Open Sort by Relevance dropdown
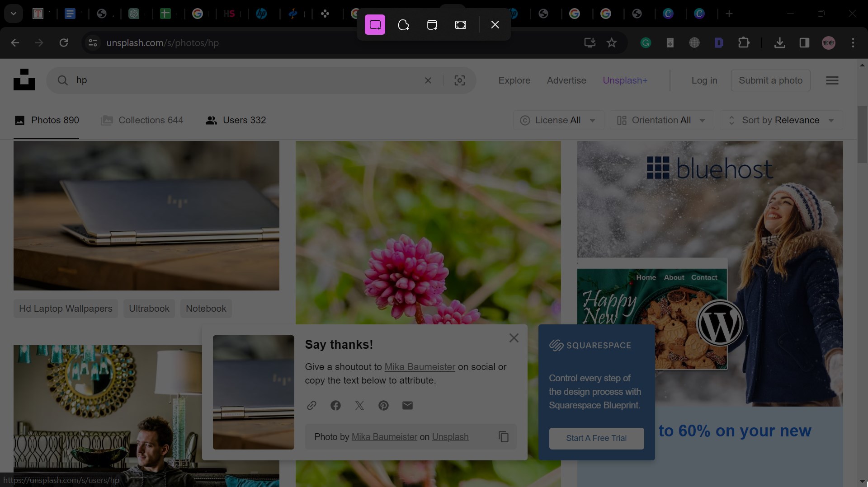The height and width of the screenshot is (487, 868). pos(782,120)
